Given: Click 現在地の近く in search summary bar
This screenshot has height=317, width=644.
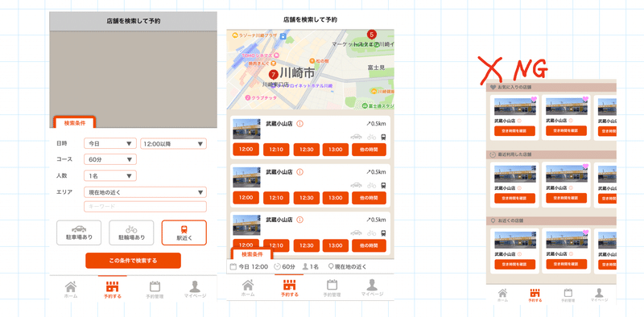Looking at the screenshot, I should coord(347,266).
